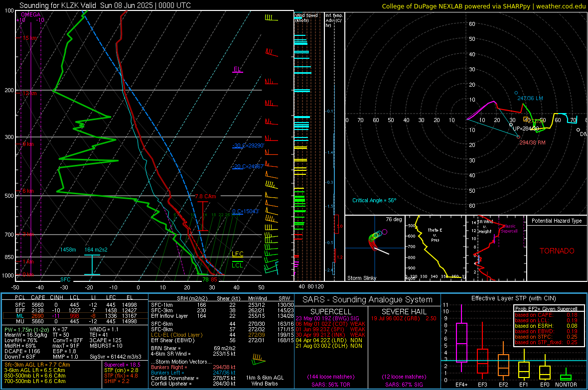The width and height of the screenshot is (588, 390).
Task: Click the SUPERCELL analogue column heading
Action: tap(331, 312)
